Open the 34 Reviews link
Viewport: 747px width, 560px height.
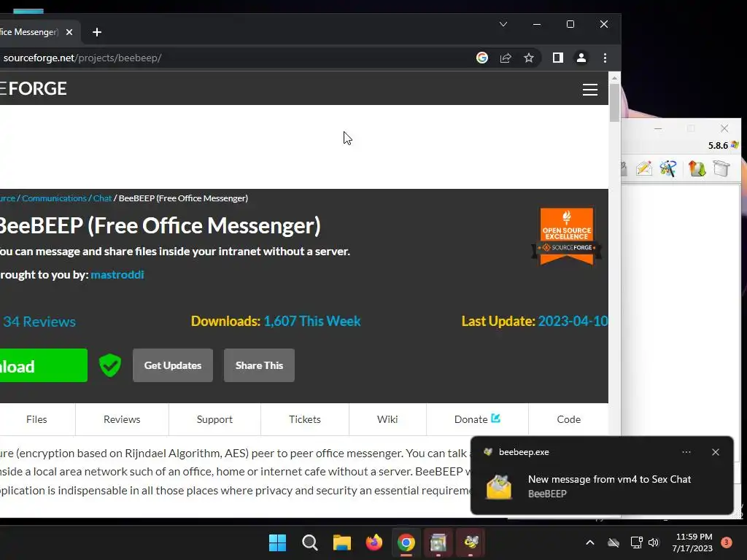(39, 322)
